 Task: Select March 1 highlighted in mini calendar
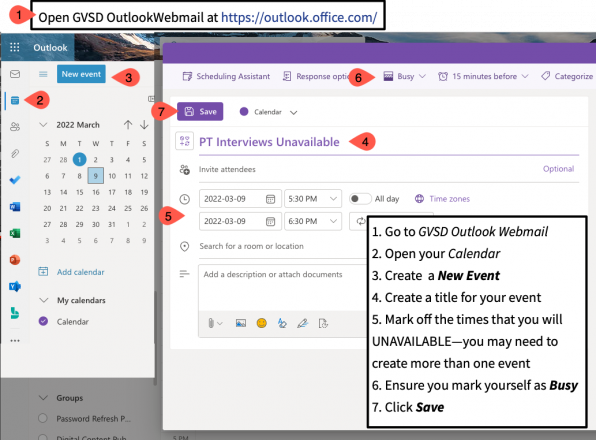pos(79,160)
